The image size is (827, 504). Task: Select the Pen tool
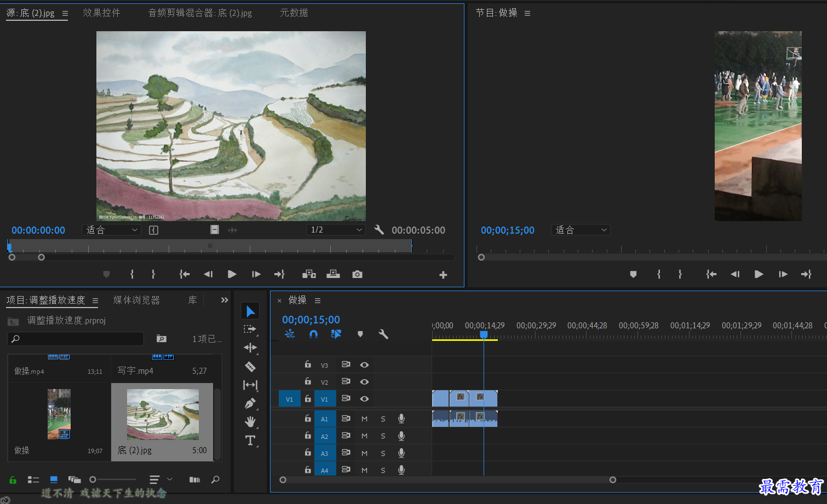[x=250, y=403]
